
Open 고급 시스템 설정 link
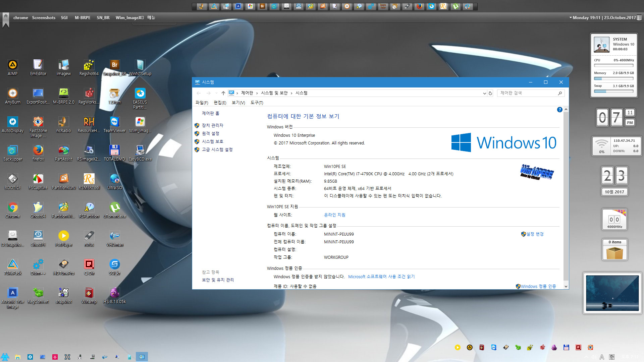coord(217,149)
